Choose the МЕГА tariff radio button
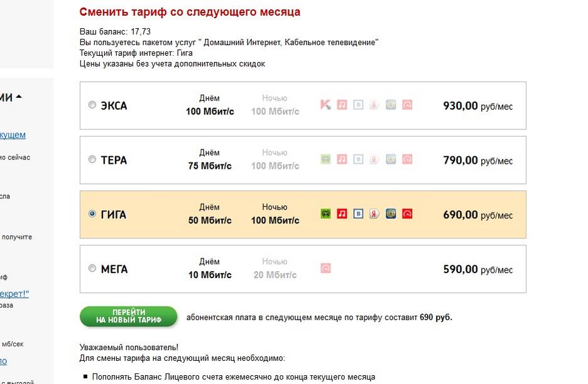Viewport: 588px width, 384px height. click(x=92, y=269)
